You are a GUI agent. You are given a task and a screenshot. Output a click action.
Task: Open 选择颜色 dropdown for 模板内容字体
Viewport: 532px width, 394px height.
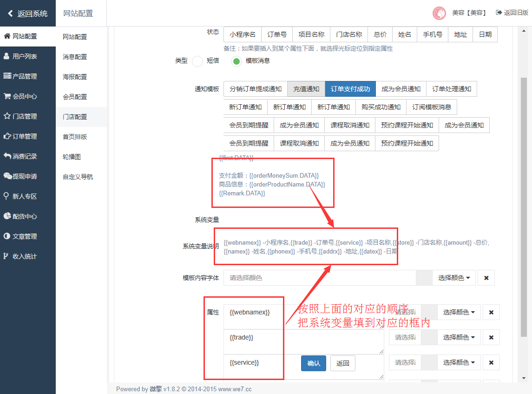[453, 278]
